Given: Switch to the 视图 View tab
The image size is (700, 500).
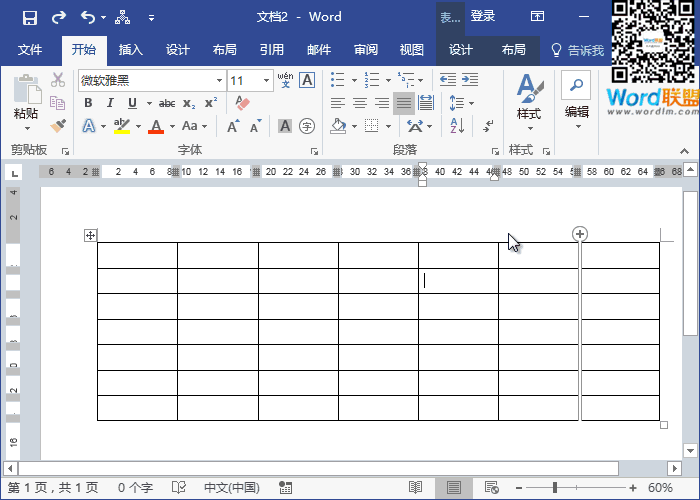Looking at the screenshot, I should click(411, 50).
